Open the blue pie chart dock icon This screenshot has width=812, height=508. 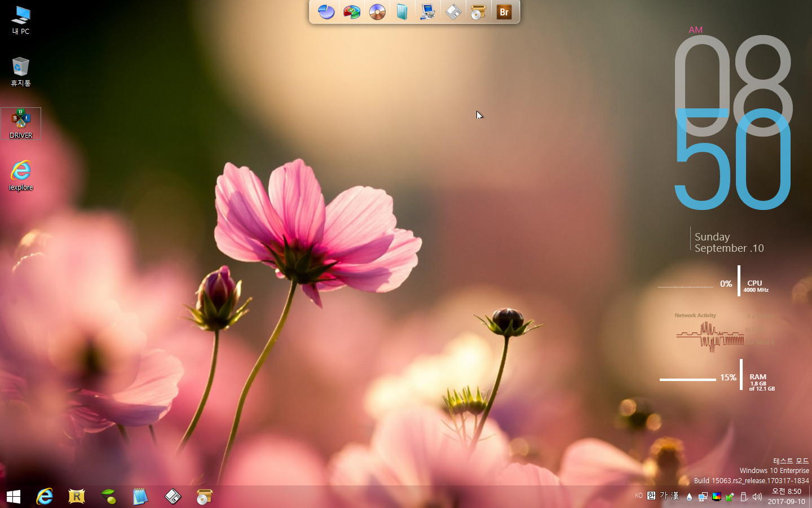326,11
